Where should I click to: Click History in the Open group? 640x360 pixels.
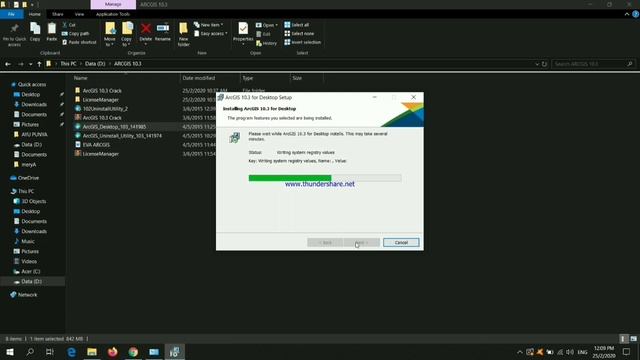pos(267,43)
